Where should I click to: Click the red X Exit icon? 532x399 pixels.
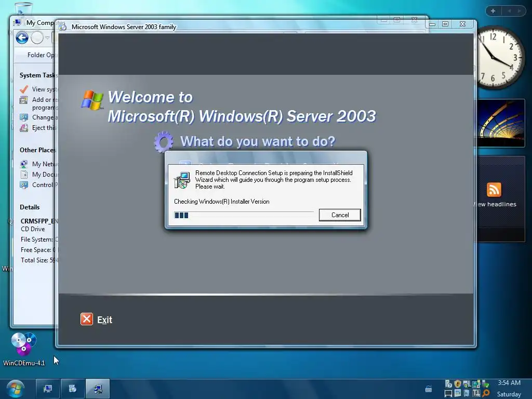(x=87, y=319)
